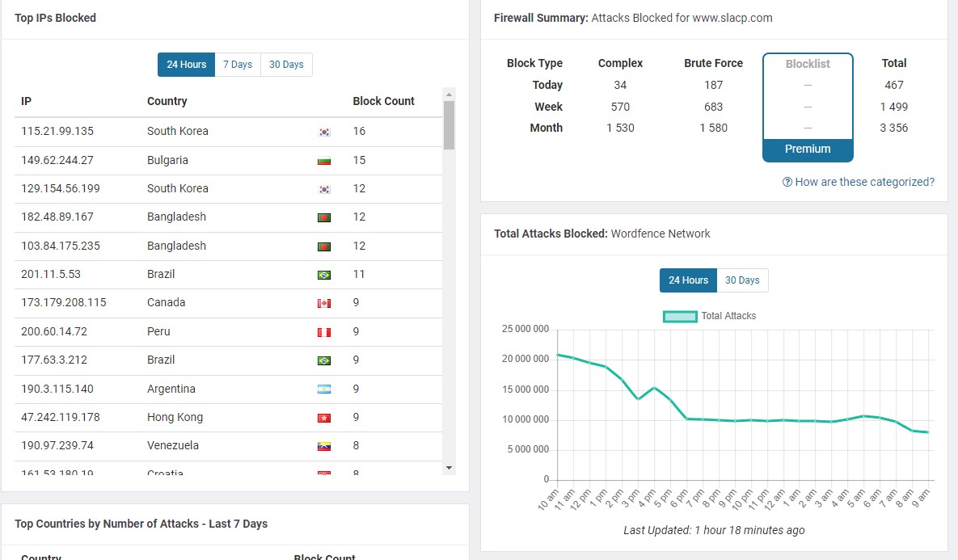The width and height of the screenshot is (958, 560).
Task: Switch Top IPs Blocked to 30 Days
Action: point(286,65)
